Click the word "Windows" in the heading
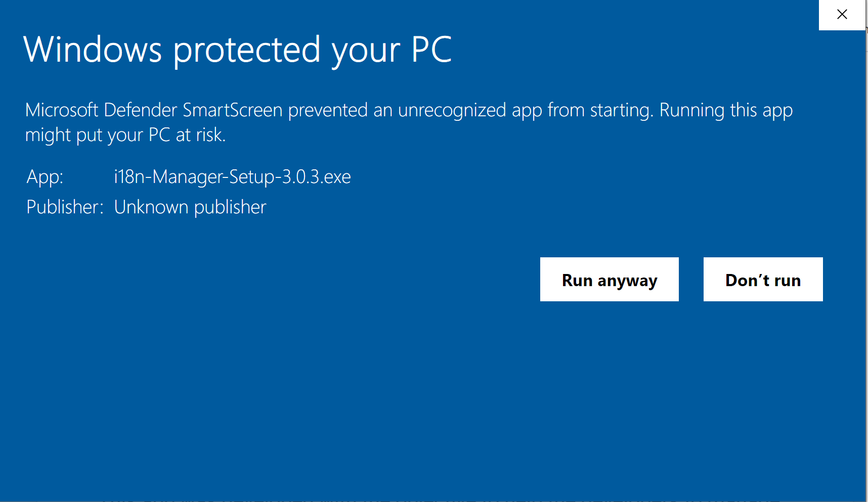This screenshot has height=502, width=868. (x=93, y=50)
